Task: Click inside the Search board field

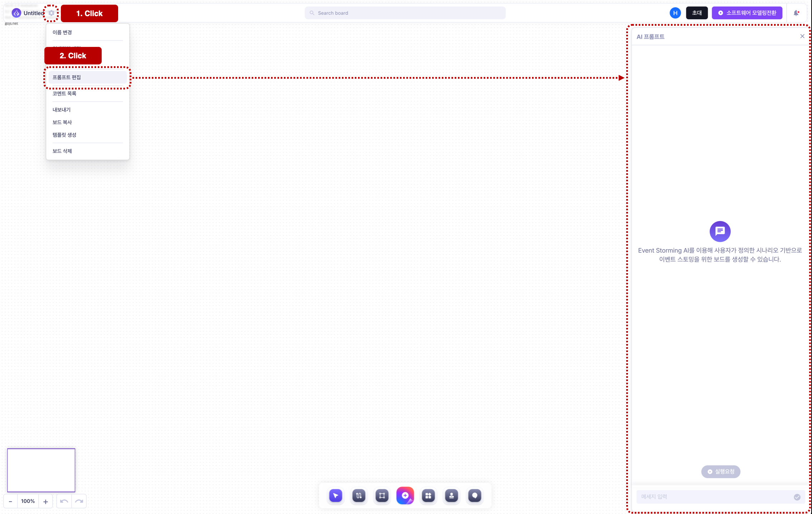Action: pos(405,13)
